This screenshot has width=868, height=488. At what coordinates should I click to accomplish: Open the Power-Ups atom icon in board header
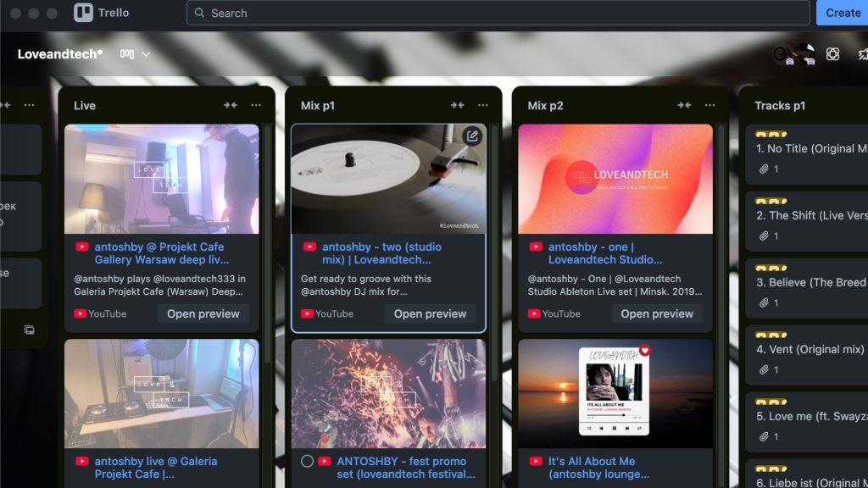(x=832, y=53)
